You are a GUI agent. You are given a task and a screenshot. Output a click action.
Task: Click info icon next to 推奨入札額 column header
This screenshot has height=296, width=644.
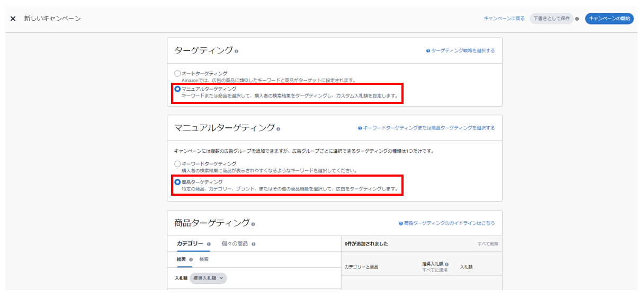pyautogui.click(x=447, y=264)
